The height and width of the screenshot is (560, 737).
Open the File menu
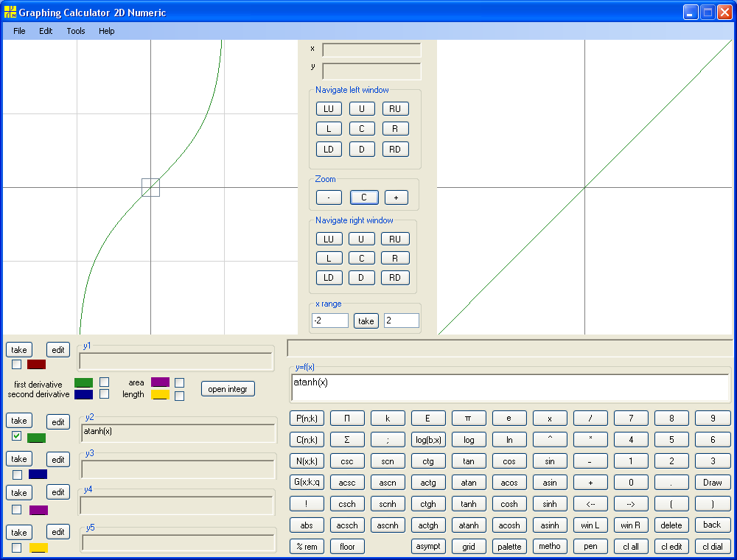click(x=19, y=31)
